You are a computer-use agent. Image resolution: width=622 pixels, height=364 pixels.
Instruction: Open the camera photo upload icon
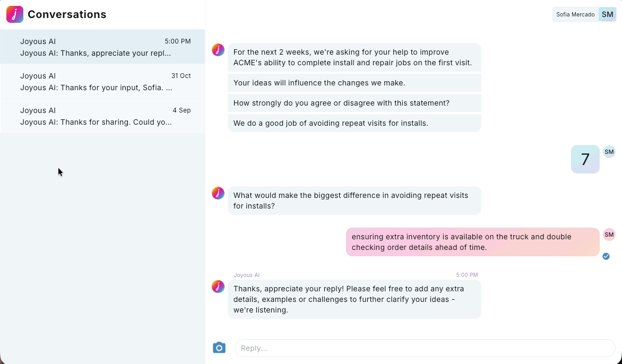pyautogui.click(x=219, y=348)
